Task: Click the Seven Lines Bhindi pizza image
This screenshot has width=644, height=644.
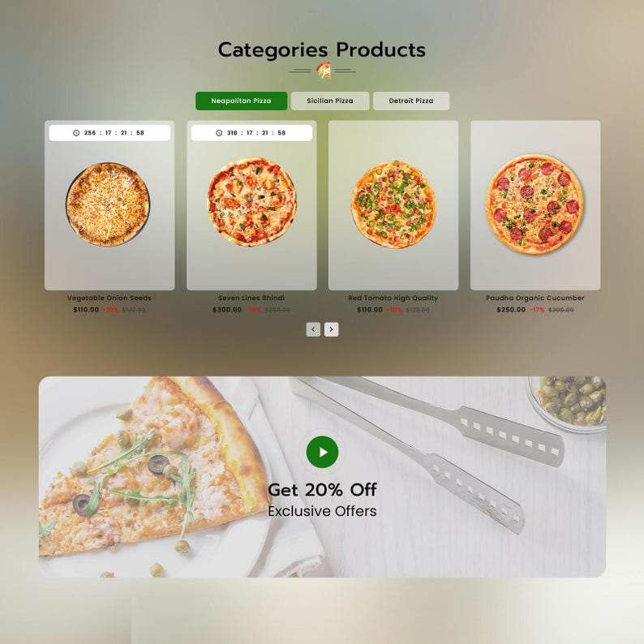Action: tap(251, 202)
